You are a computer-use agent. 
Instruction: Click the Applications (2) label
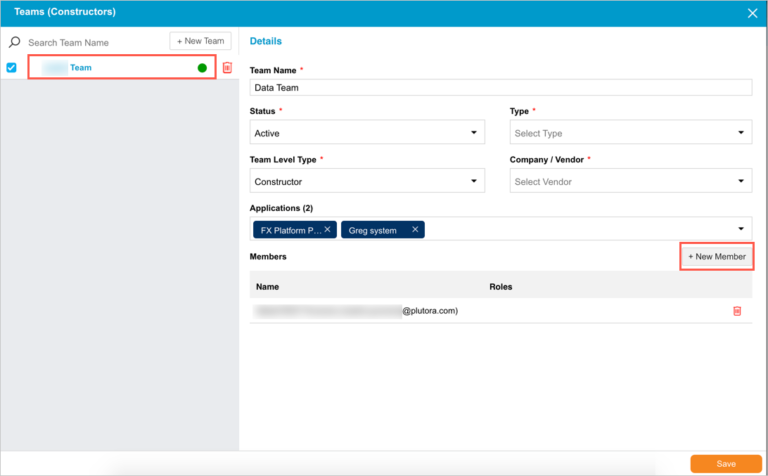(x=281, y=208)
